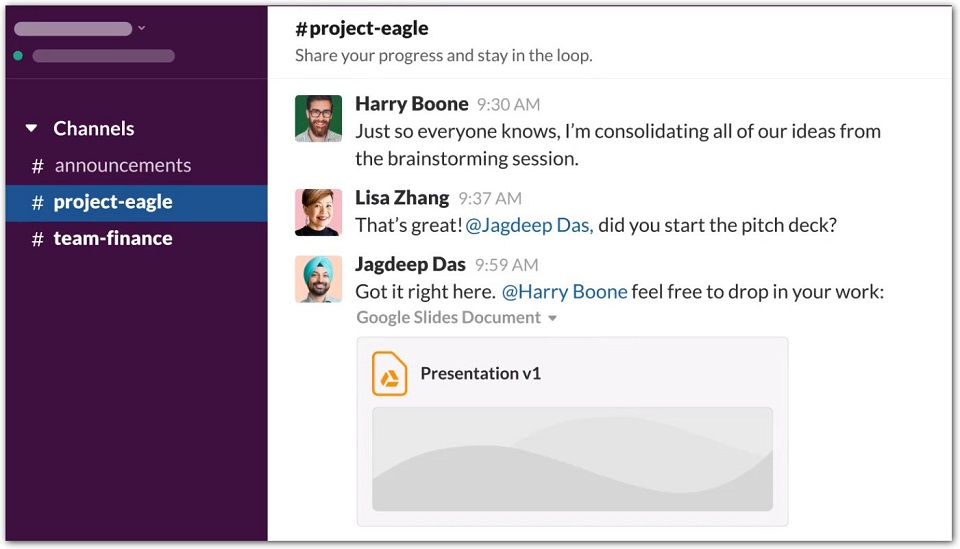Click Lisa Zhang's profile picture

pyautogui.click(x=318, y=212)
